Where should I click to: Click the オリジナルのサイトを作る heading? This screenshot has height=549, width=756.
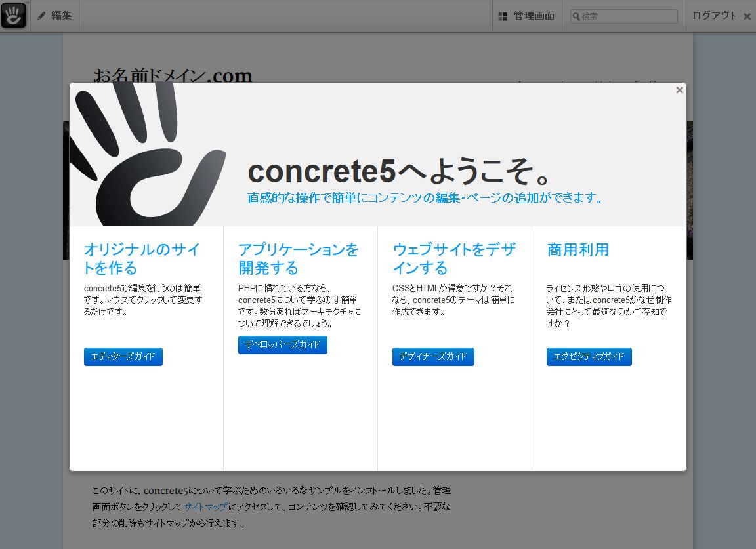point(142,258)
